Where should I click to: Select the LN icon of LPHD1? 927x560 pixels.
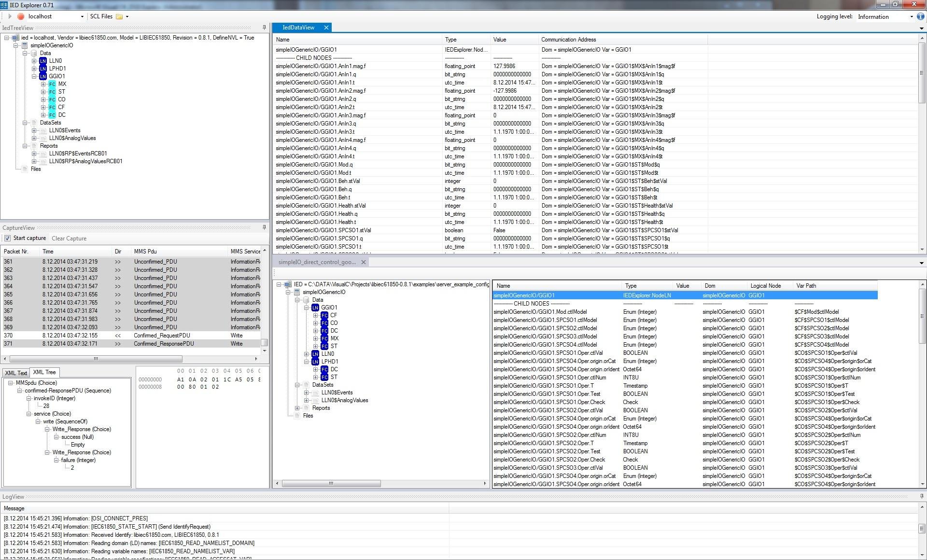[x=43, y=69]
